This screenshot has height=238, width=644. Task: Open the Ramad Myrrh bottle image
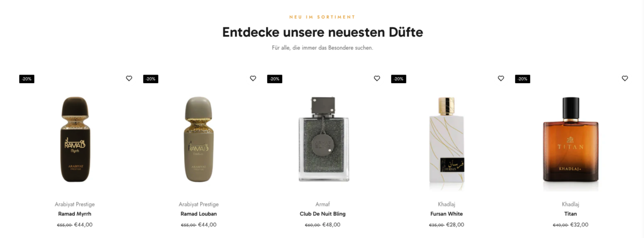(x=75, y=139)
